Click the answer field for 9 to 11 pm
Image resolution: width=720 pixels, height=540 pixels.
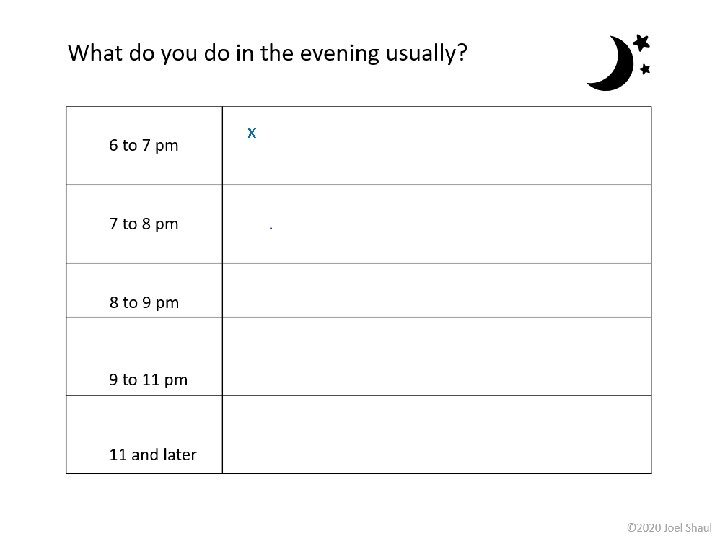tap(437, 356)
